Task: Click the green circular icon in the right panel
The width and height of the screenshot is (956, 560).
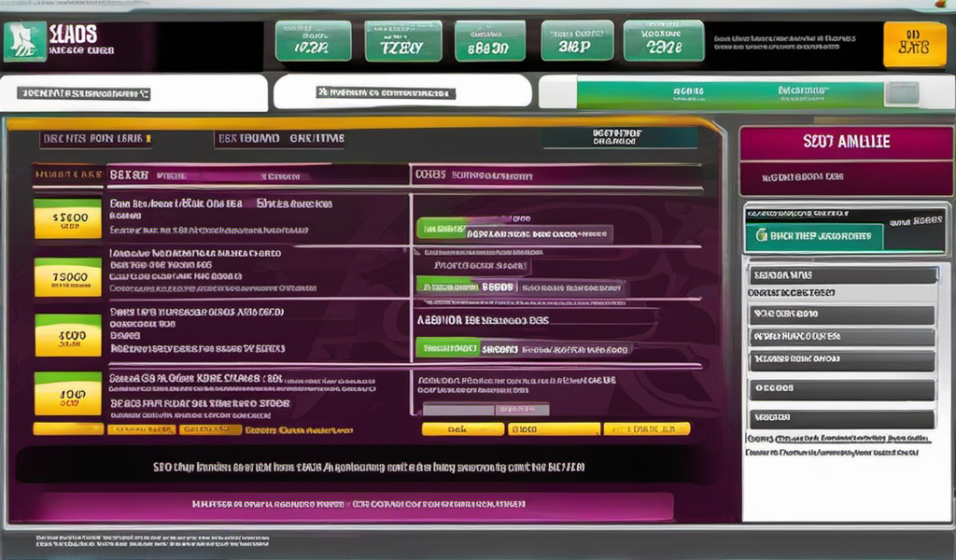Action: tap(763, 236)
